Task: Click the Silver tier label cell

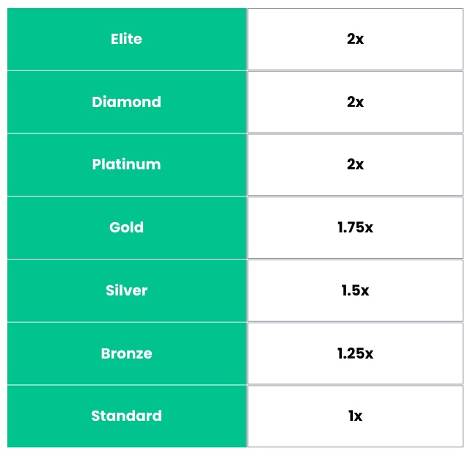Action: (x=127, y=290)
